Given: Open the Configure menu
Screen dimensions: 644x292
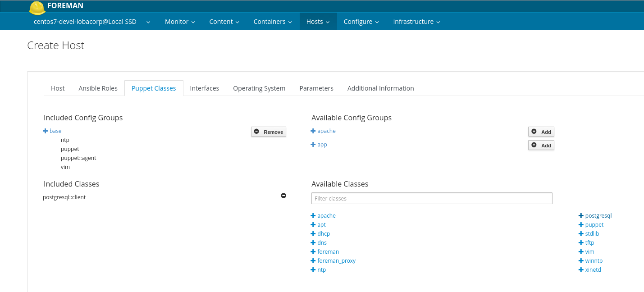Looking at the screenshot, I should [x=361, y=22].
